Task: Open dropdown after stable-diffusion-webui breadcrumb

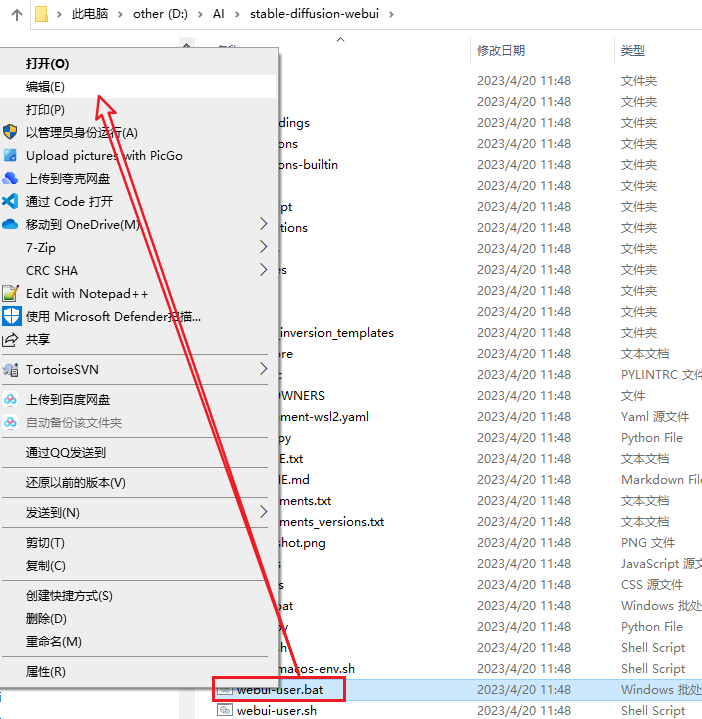Action: coord(391,14)
